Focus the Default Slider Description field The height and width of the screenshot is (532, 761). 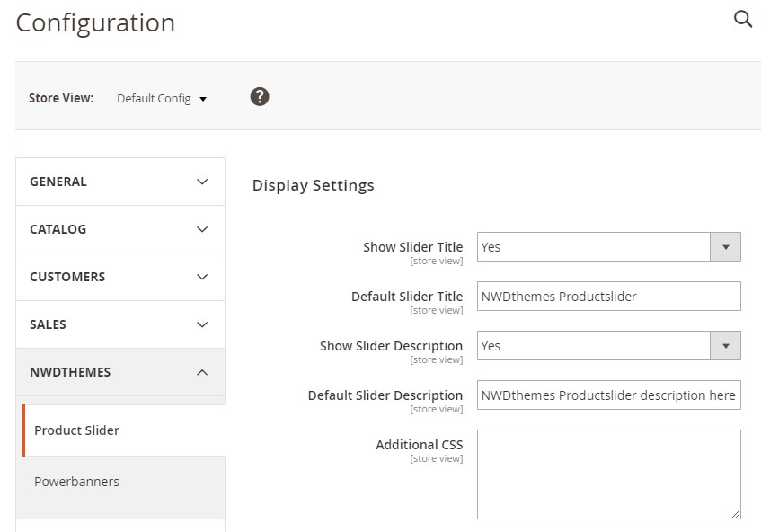[608, 395]
